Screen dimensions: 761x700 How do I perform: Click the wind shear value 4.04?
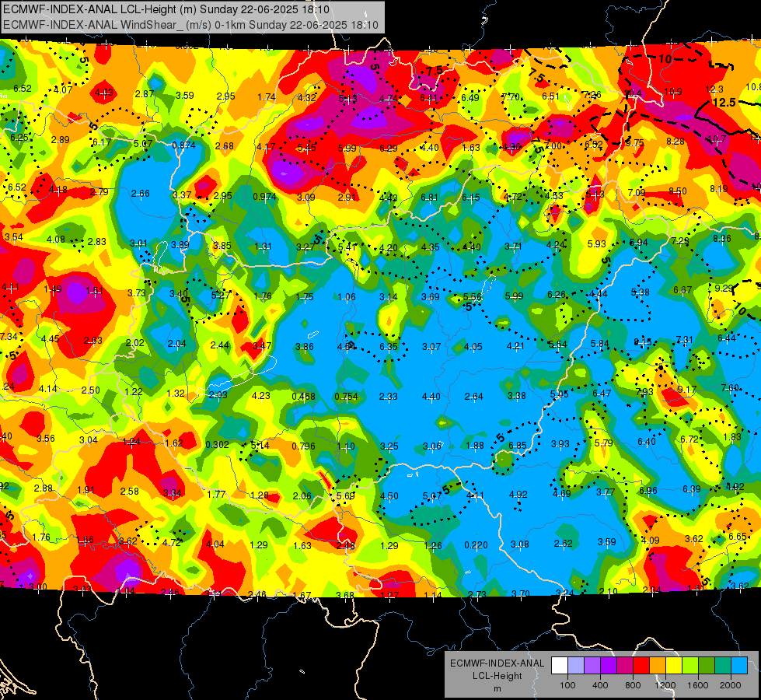point(215,544)
